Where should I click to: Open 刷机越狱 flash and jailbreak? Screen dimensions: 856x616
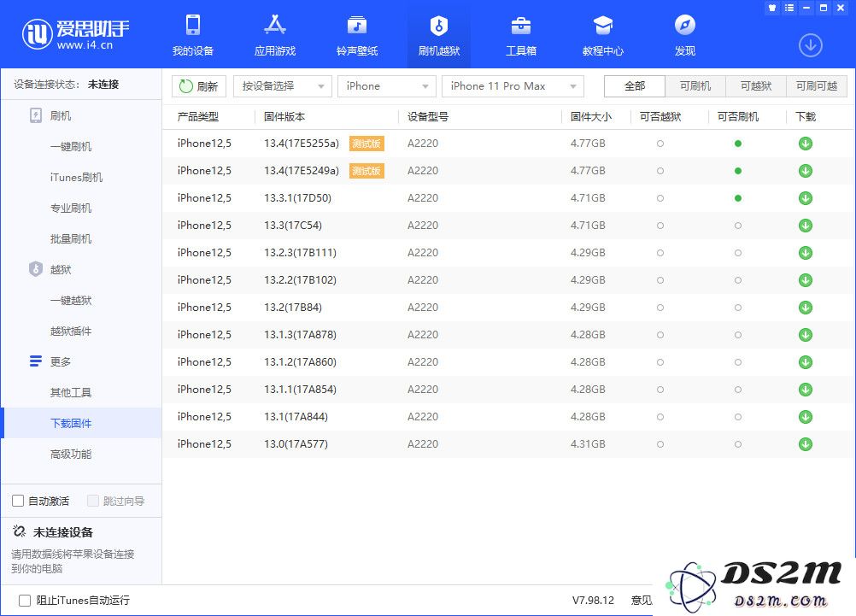[x=439, y=36]
